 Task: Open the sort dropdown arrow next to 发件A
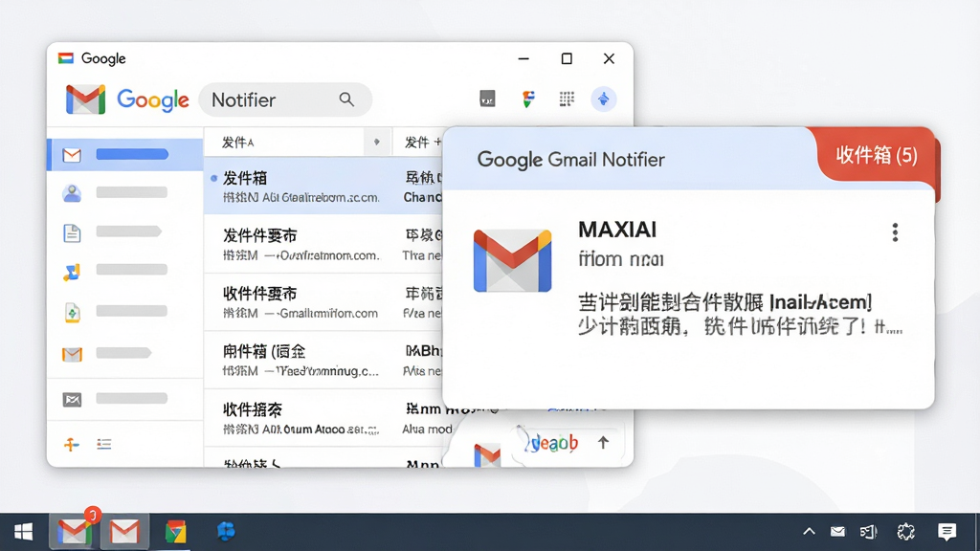376,142
